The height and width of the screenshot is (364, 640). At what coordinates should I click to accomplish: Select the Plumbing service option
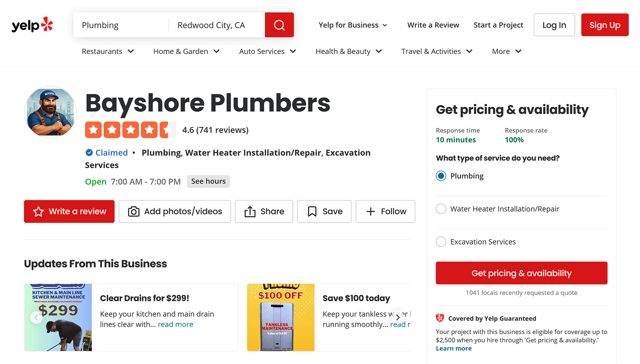[x=441, y=176]
